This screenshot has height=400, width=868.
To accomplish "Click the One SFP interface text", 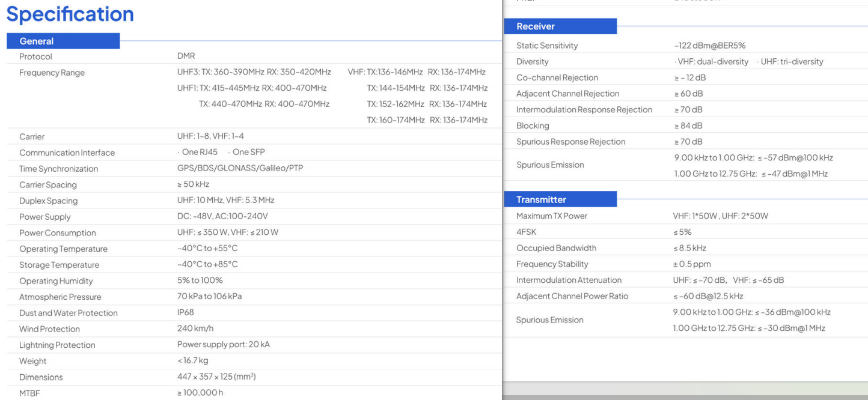I will pos(248,152).
